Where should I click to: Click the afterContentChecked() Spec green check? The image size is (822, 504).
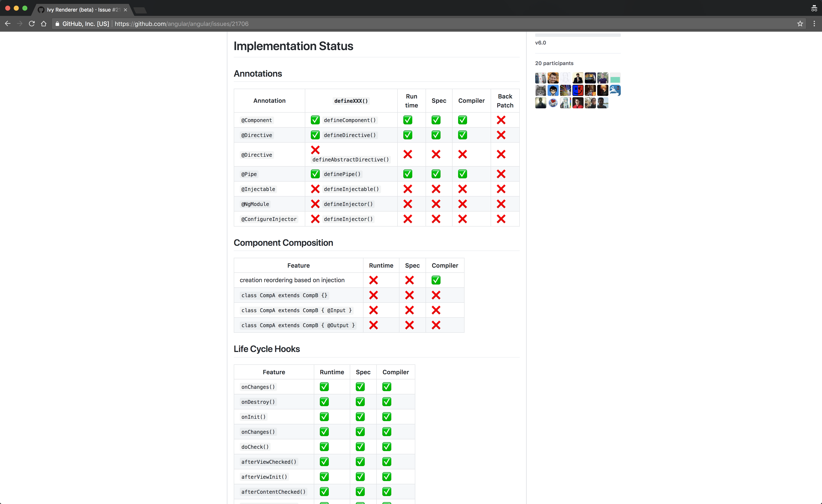(360, 492)
